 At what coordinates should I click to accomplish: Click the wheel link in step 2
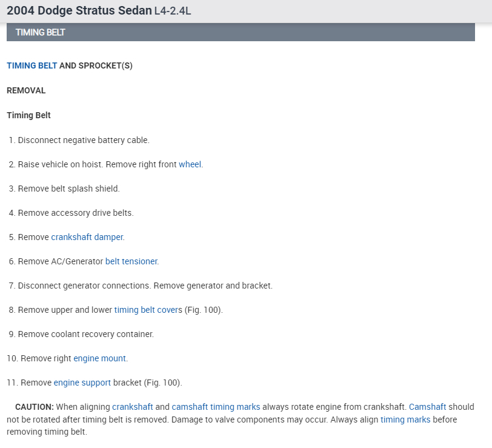190,164
